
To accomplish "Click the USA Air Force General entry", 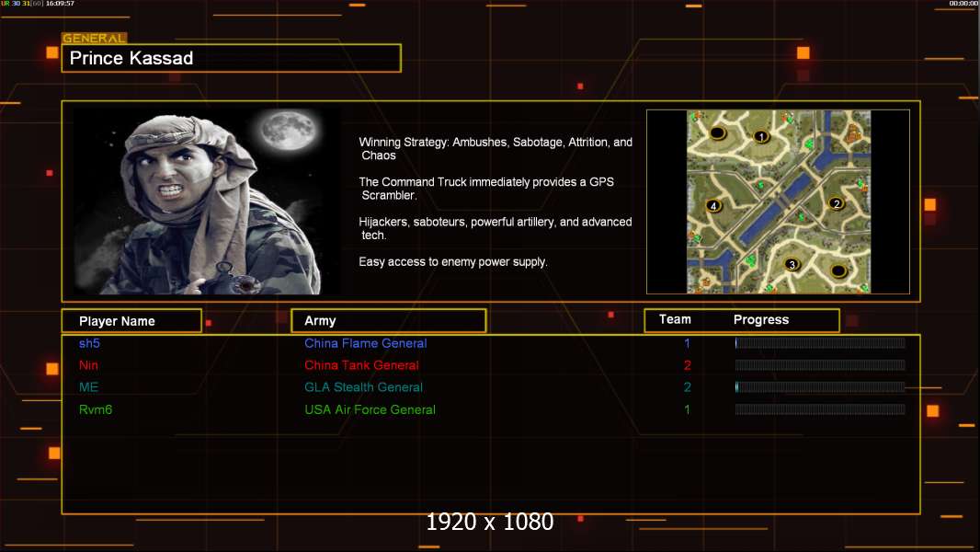I will [370, 409].
